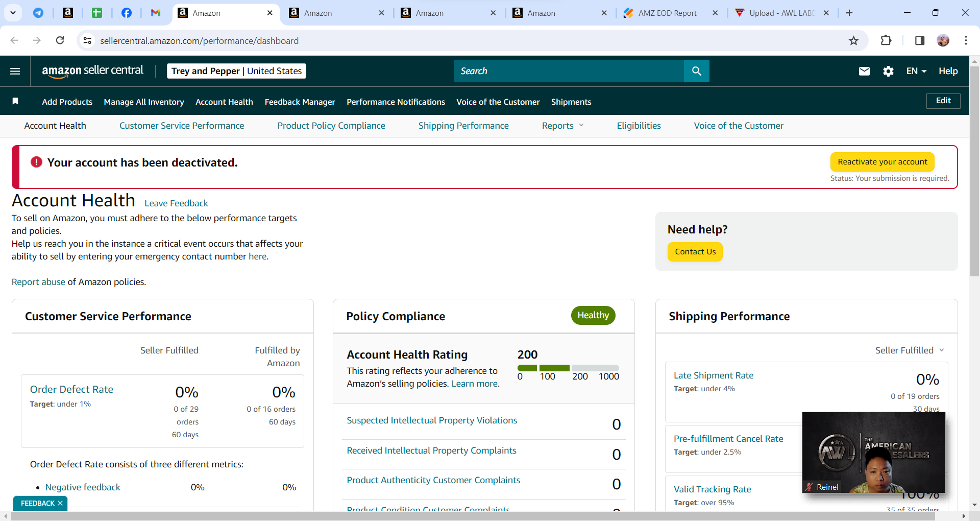View site information icon in address bar
The image size is (980, 521).
(x=88, y=40)
